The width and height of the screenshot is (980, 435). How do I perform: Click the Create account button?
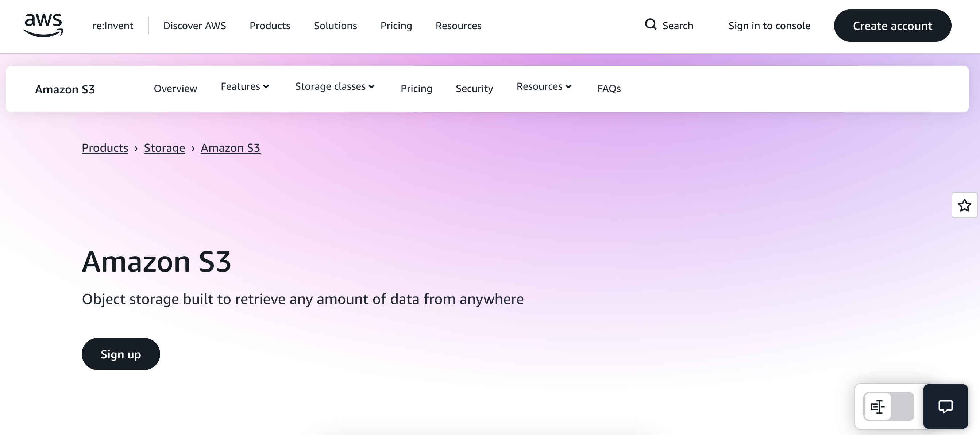point(892,26)
